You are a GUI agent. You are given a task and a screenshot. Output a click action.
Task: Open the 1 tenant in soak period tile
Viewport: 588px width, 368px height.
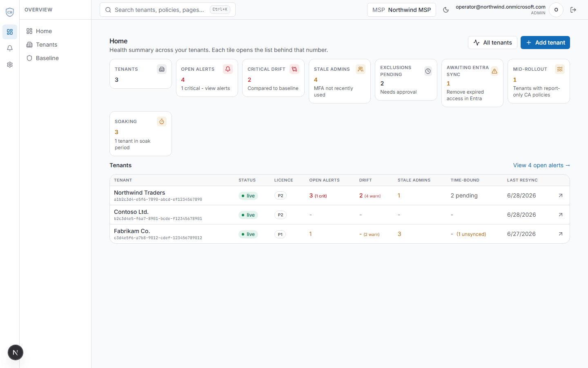[x=140, y=134]
